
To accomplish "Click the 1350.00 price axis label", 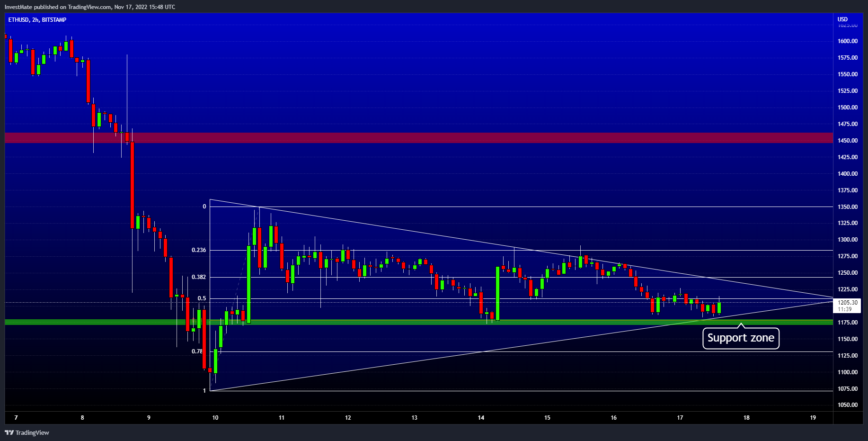I will click(847, 207).
